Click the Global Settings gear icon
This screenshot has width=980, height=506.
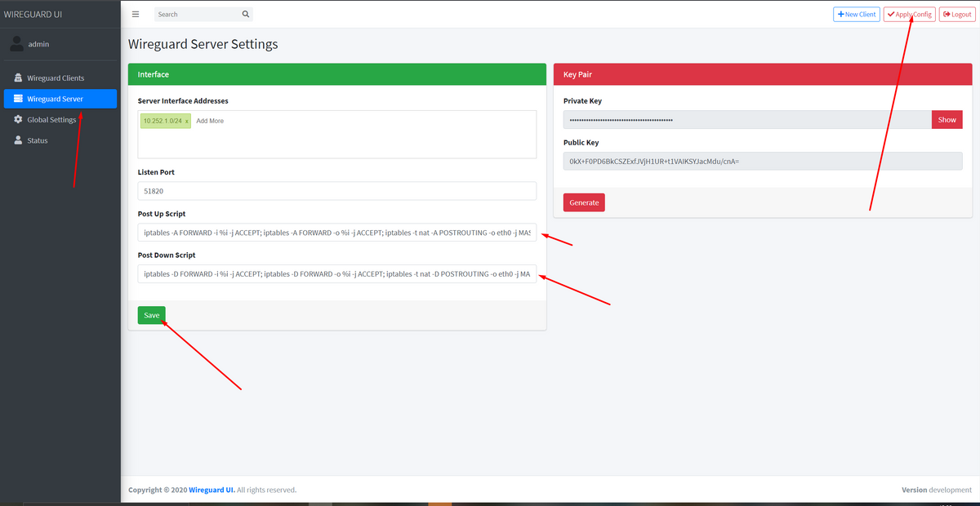[18, 120]
